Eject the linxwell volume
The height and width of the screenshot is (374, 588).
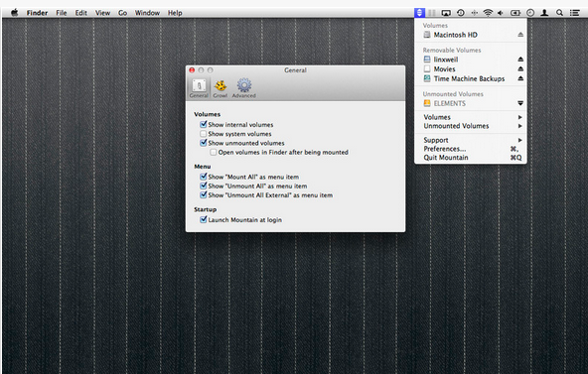tap(520, 60)
